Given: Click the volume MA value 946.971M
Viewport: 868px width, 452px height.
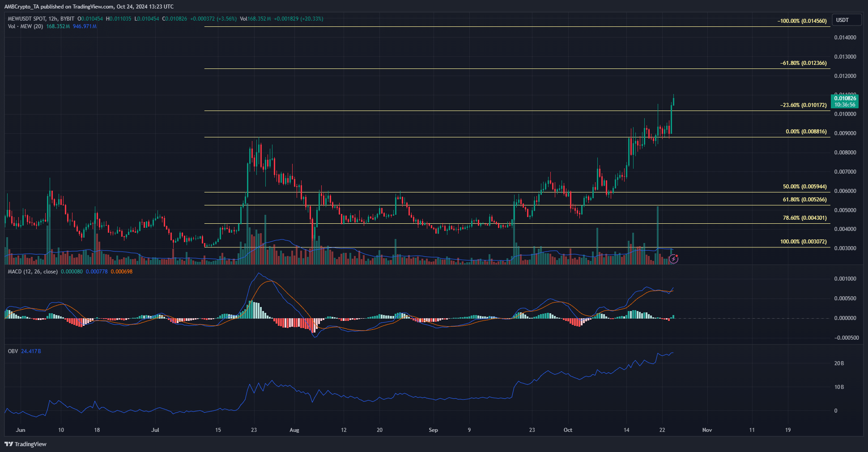Looking at the screenshot, I should pos(85,26).
